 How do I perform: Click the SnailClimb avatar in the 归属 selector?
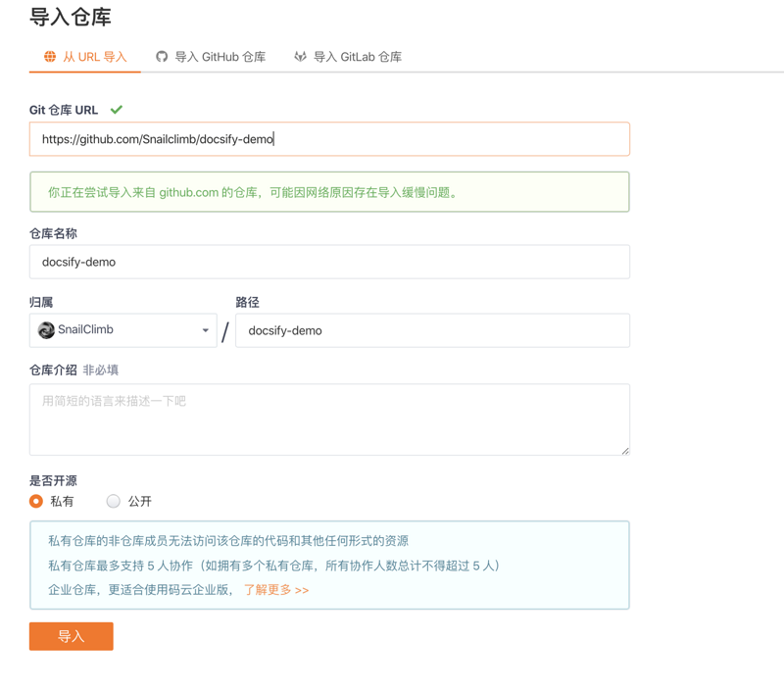coord(46,330)
